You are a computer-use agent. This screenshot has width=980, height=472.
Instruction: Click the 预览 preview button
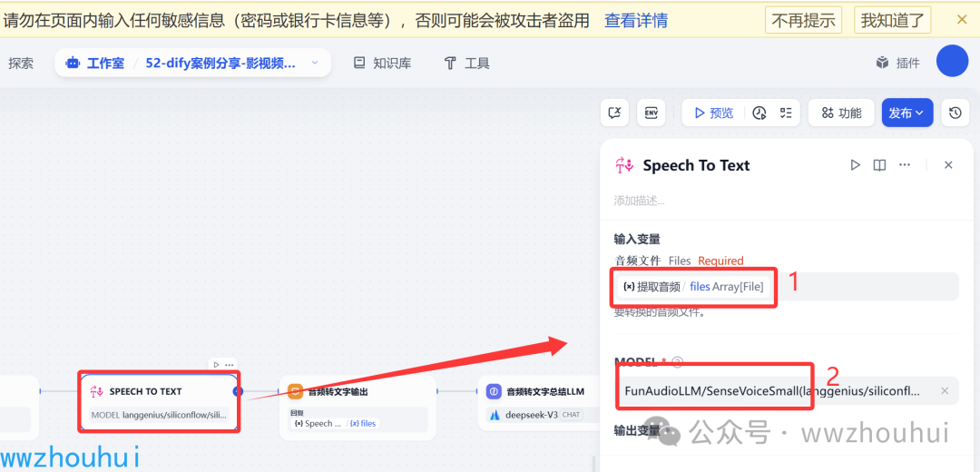(714, 113)
